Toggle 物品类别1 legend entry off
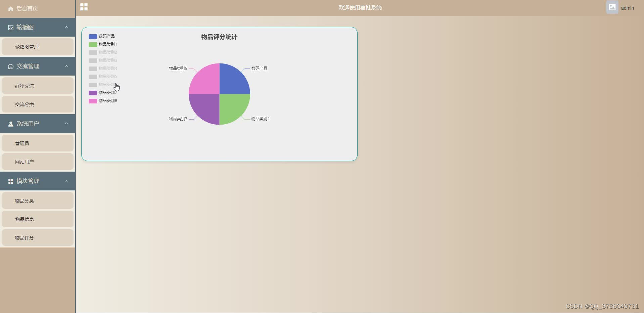This screenshot has width=644, height=313. click(x=103, y=44)
